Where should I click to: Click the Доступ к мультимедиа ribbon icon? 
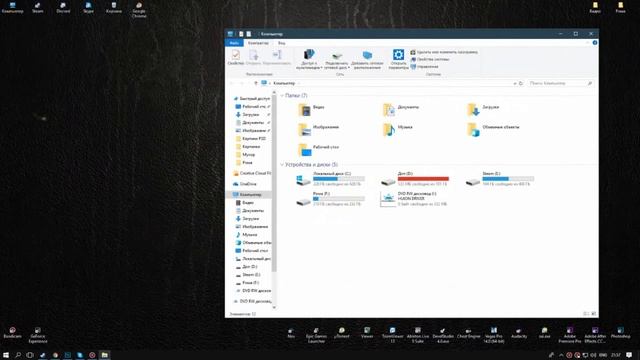(309, 60)
